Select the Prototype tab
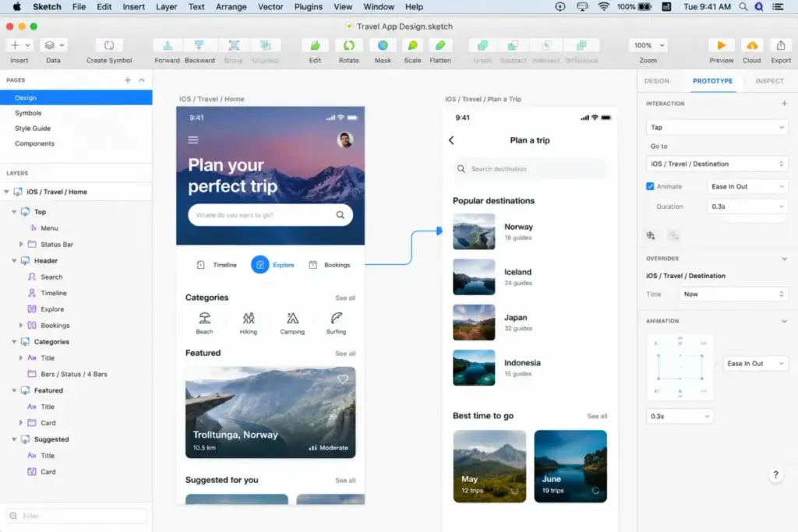798x532 pixels. [712, 81]
